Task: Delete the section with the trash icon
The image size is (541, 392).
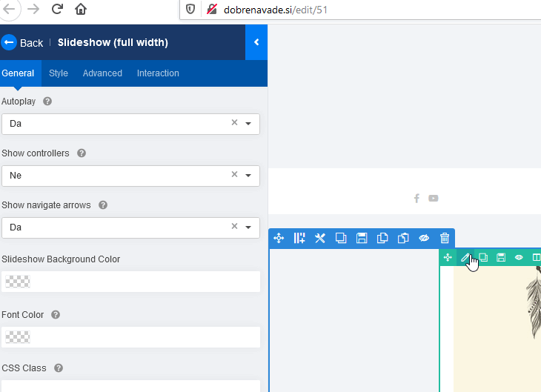Action: pyautogui.click(x=445, y=238)
